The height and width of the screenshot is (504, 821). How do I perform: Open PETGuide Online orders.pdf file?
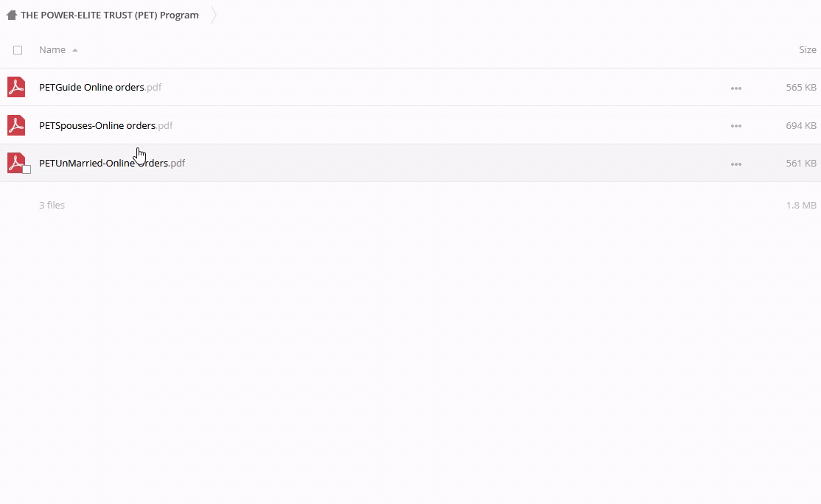coord(100,88)
